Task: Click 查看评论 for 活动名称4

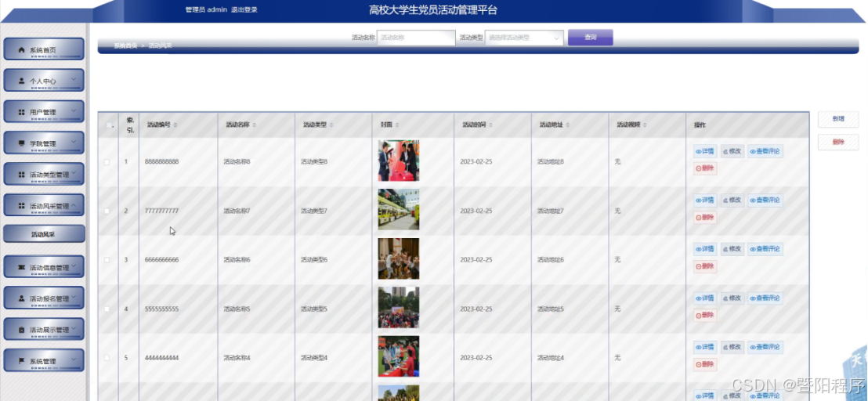Action: click(x=765, y=347)
